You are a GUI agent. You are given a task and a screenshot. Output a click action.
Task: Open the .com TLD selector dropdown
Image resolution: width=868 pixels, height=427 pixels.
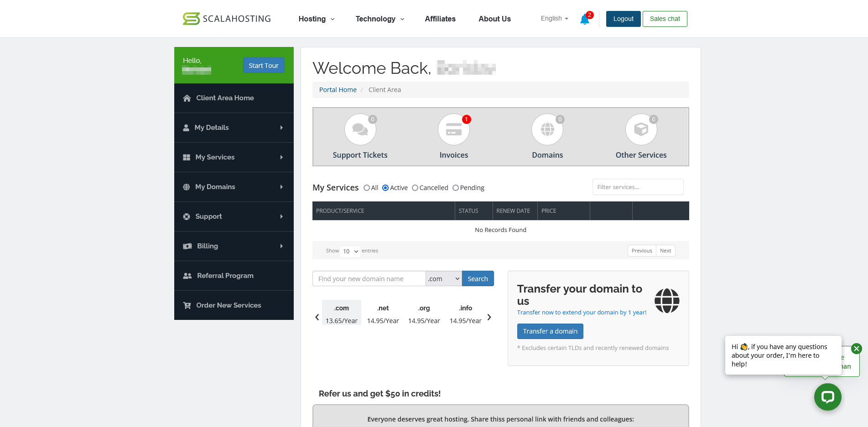(x=443, y=278)
